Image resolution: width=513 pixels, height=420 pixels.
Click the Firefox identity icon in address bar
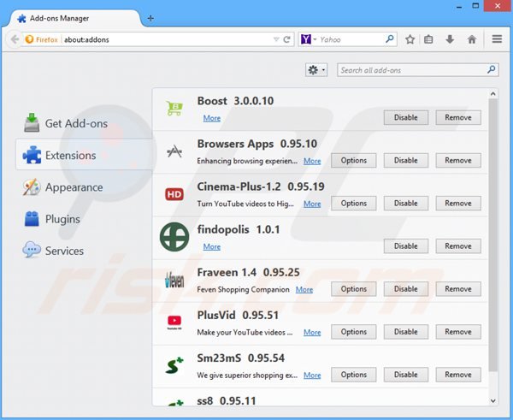pos(29,39)
